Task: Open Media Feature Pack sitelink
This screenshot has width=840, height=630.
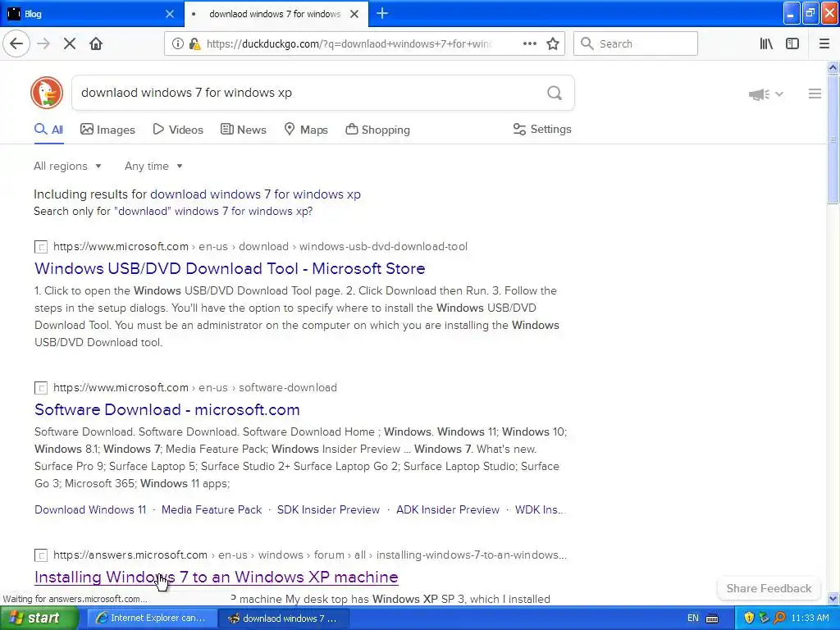Action: (x=212, y=510)
